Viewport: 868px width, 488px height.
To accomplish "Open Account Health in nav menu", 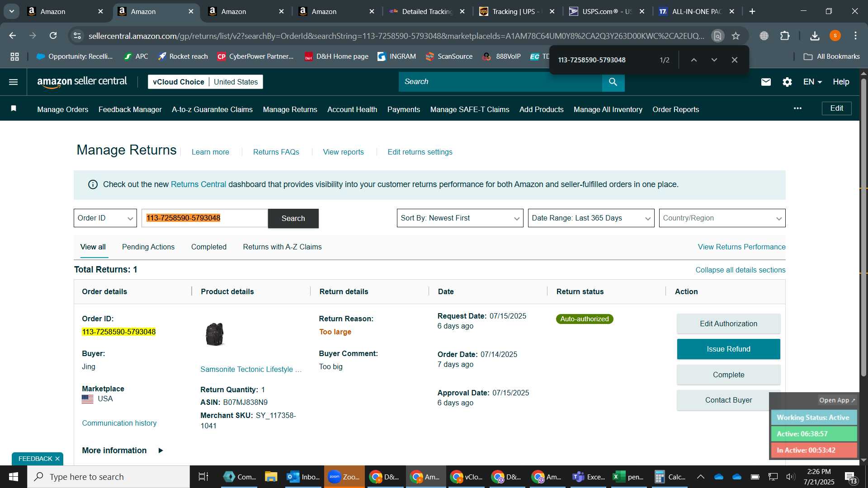I will (352, 109).
